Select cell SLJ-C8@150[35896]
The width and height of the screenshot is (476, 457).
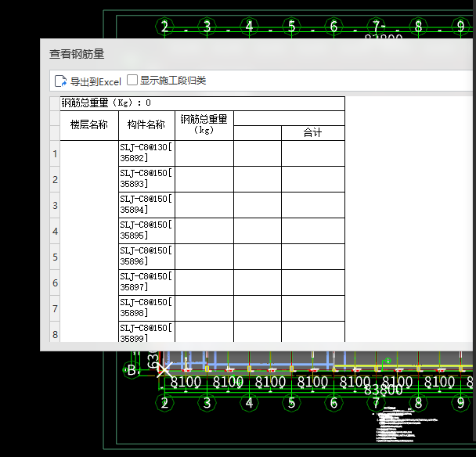coord(146,256)
